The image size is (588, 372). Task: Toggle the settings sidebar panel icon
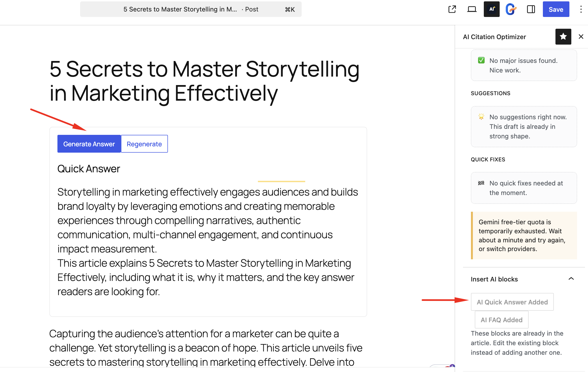click(x=531, y=9)
